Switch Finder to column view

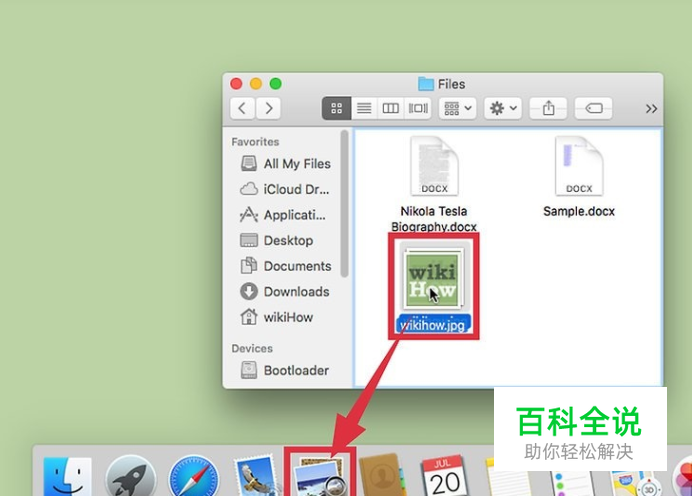click(391, 108)
